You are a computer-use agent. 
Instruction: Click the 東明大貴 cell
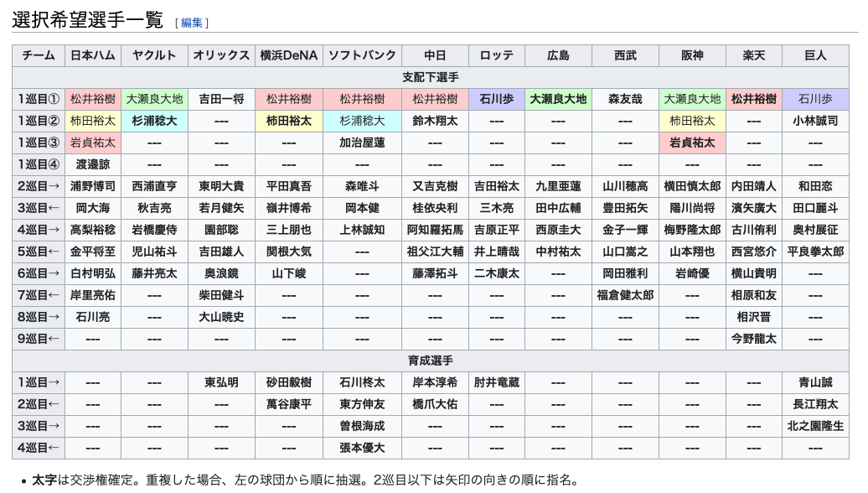221,186
